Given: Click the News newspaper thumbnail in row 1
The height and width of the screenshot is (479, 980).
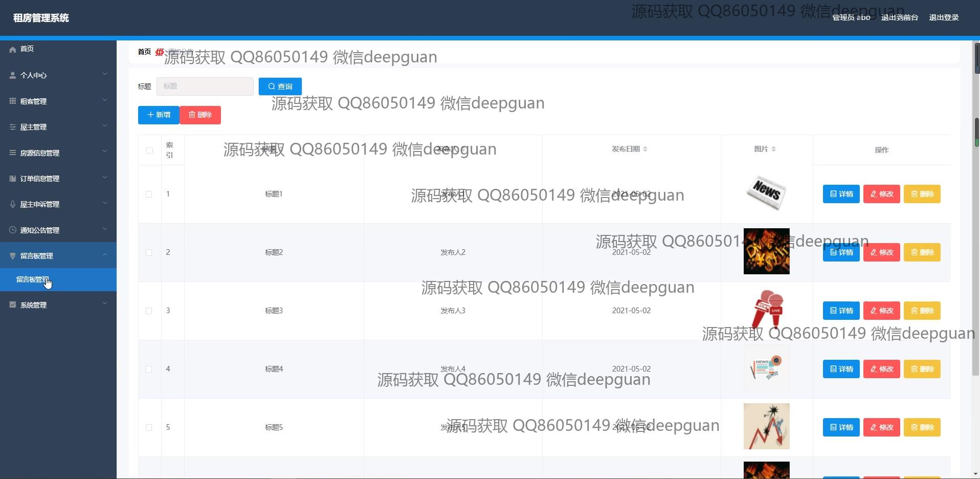Looking at the screenshot, I should [766, 193].
